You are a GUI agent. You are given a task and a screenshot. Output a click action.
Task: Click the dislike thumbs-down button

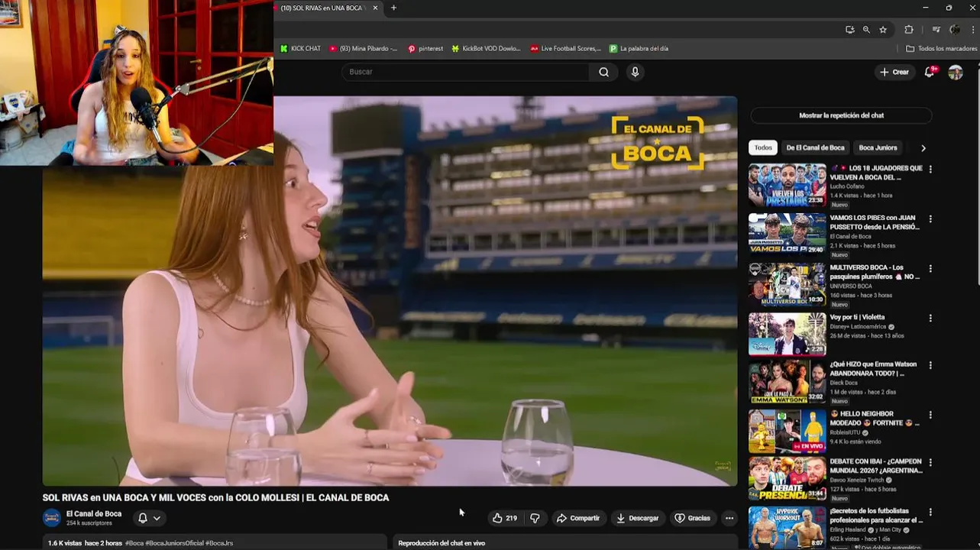click(x=535, y=518)
